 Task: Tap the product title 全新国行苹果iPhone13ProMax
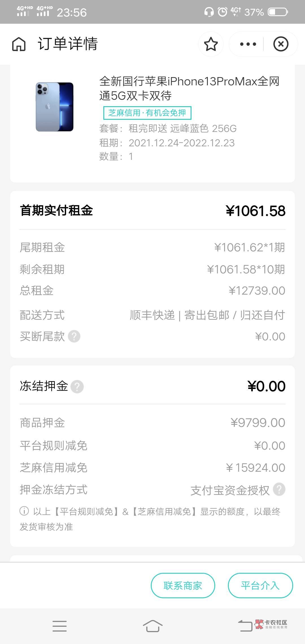click(x=189, y=88)
